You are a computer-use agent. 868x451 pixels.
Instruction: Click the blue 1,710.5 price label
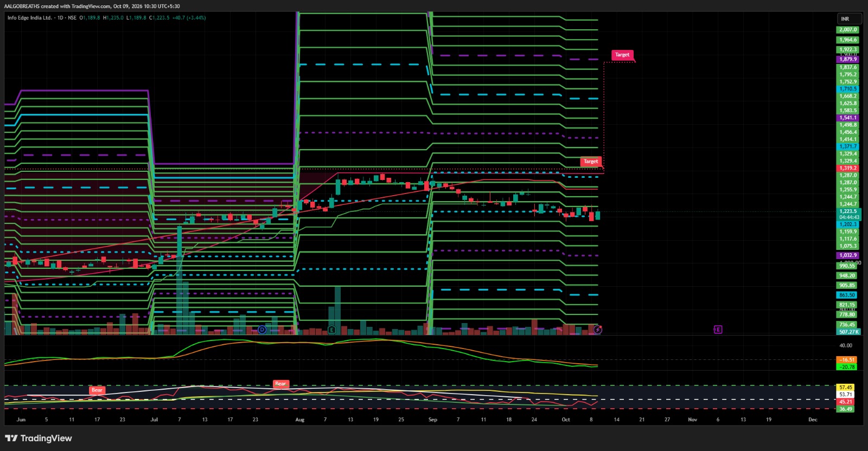[848, 89]
